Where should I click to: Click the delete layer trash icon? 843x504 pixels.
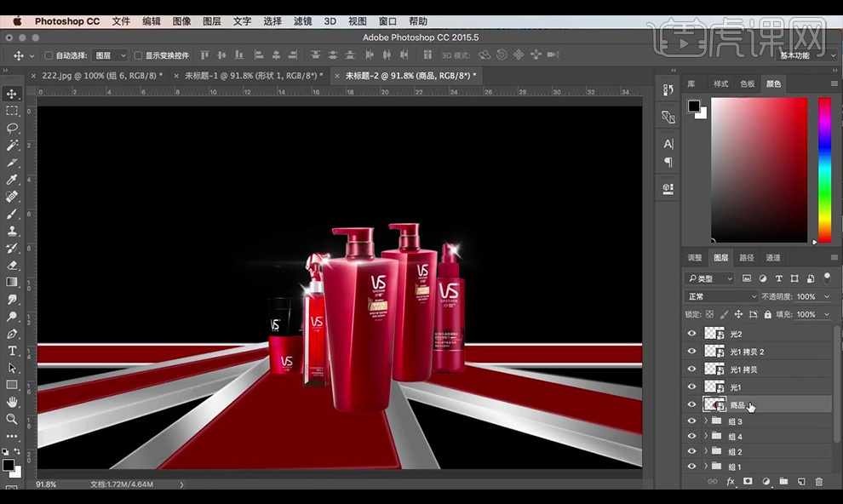tap(819, 482)
